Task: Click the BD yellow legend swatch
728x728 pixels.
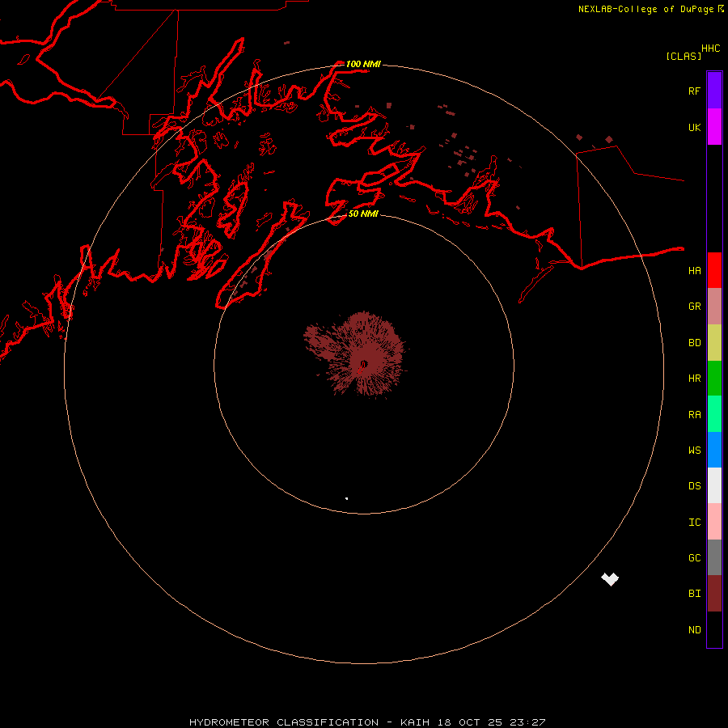Action: tap(714, 343)
